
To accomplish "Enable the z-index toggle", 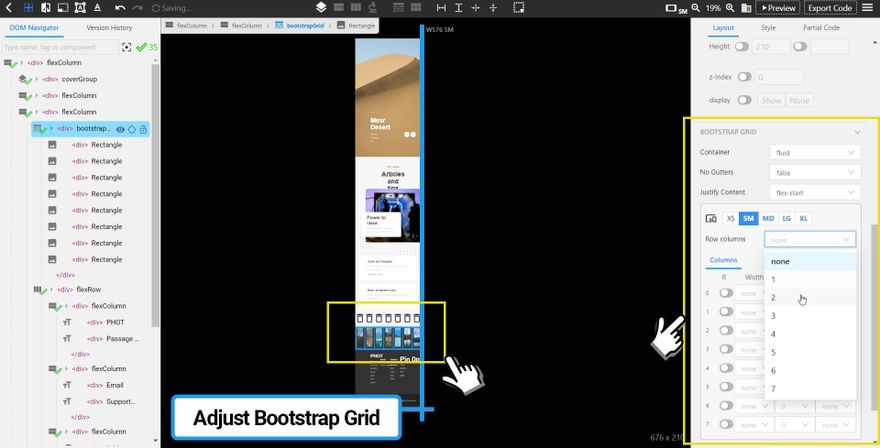I will click(742, 76).
